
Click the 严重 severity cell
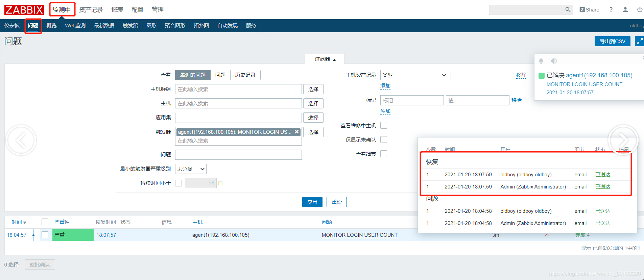pos(73,235)
